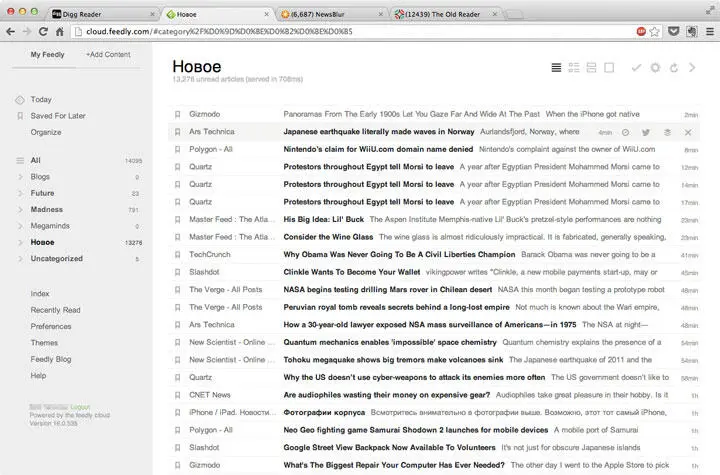The height and width of the screenshot is (475, 720).
Task: Switch to NewsBlur browser tab
Action: click(x=332, y=14)
